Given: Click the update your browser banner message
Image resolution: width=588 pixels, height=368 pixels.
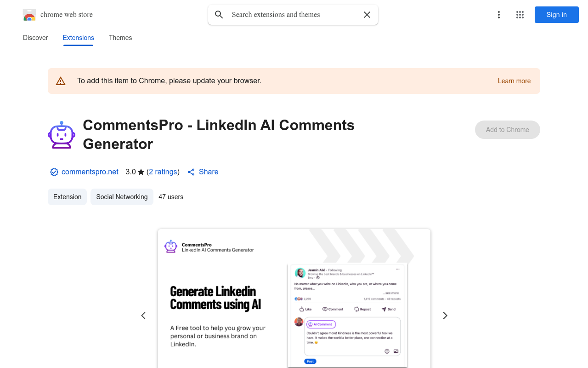Looking at the screenshot, I should click(169, 81).
